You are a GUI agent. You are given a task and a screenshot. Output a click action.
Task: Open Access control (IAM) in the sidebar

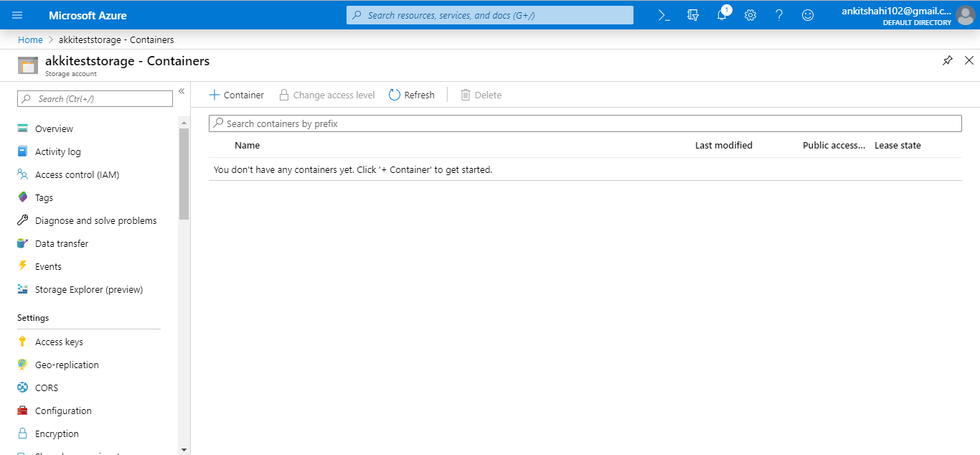(77, 174)
